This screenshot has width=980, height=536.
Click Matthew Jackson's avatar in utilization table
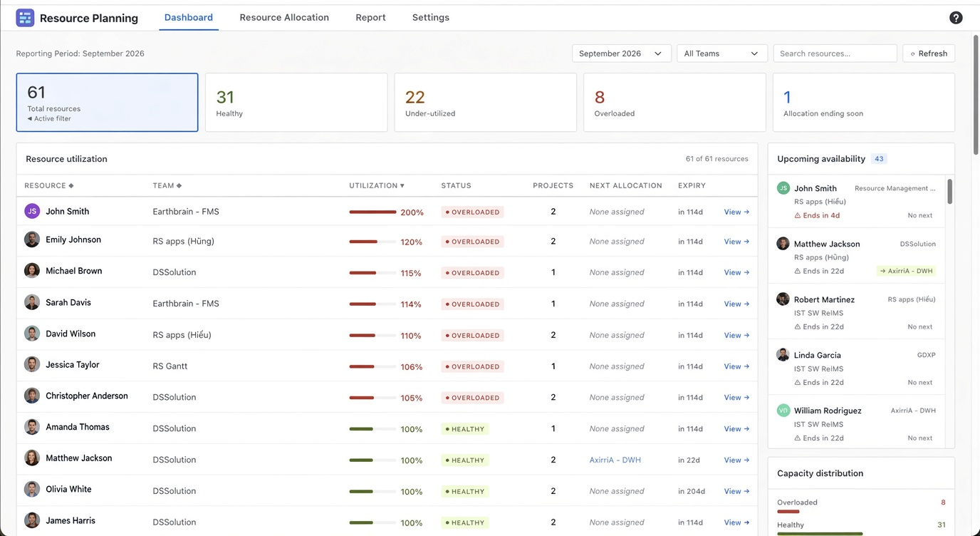click(32, 458)
